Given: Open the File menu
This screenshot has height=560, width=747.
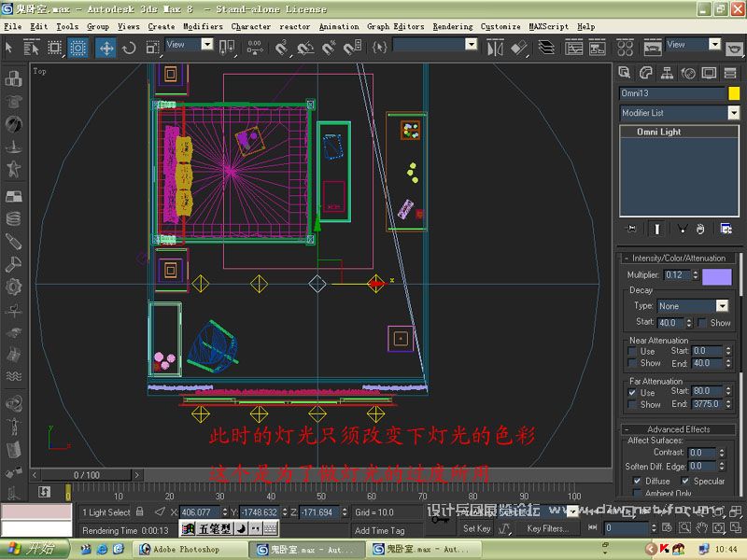Looking at the screenshot, I should [x=12, y=27].
